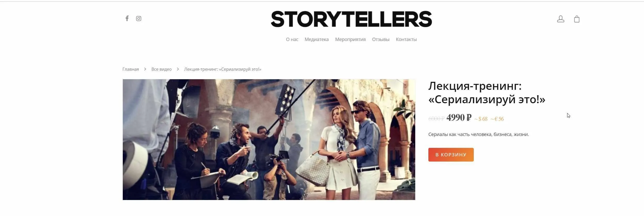Viewport: 644px width, 216px height.
Task: Open the Facebook page icon
Action: pos(127,18)
